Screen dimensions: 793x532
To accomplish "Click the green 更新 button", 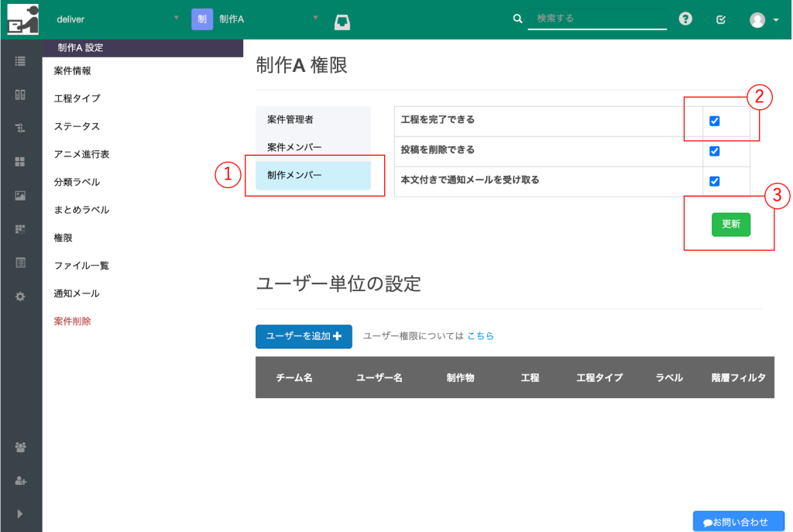I will point(731,224).
